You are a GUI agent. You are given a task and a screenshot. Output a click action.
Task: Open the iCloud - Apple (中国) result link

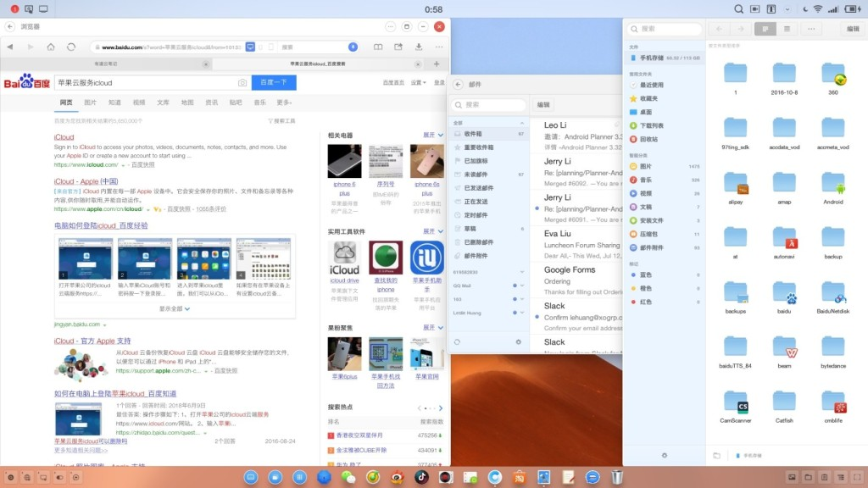click(x=86, y=181)
